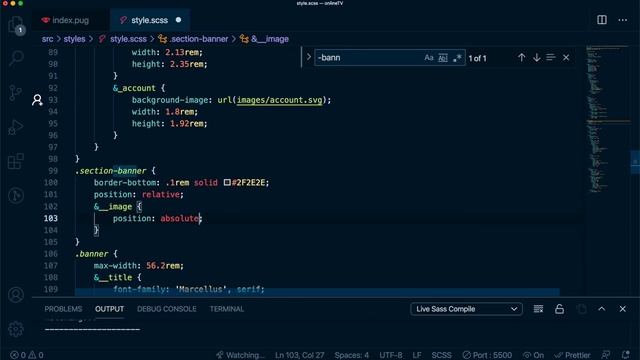Open the Manage gear menu
This screenshot has width=640, height=360.
(x=16, y=329)
